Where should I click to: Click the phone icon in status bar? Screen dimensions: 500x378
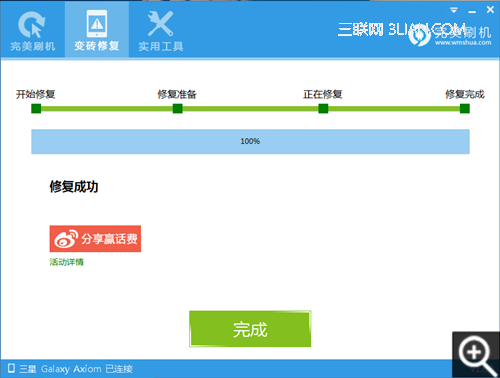click(x=11, y=368)
